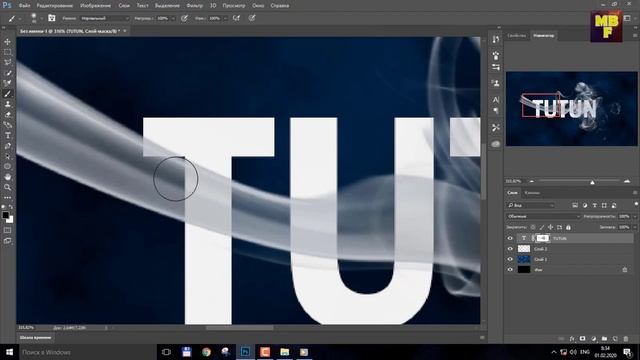The width and height of the screenshot is (640, 360).
Task: Open the Фильтр menu
Action: coord(194,6)
